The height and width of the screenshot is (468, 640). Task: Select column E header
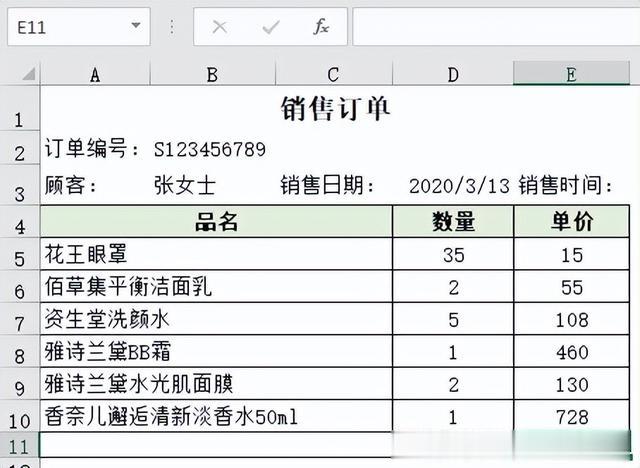tap(571, 74)
